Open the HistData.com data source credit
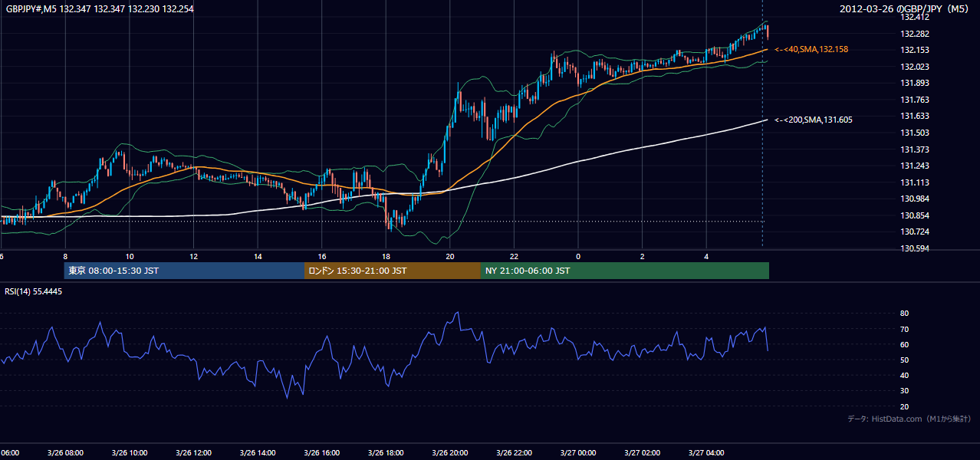This screenshot has width=980, height=460. [909, 419]
